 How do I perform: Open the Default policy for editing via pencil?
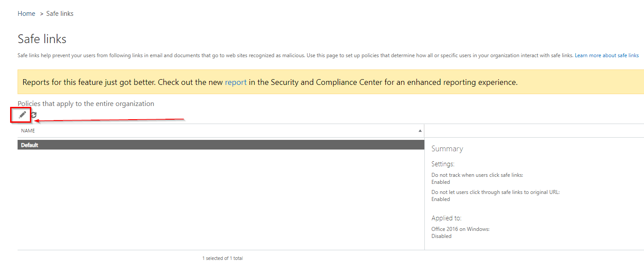tap(21, 115)
